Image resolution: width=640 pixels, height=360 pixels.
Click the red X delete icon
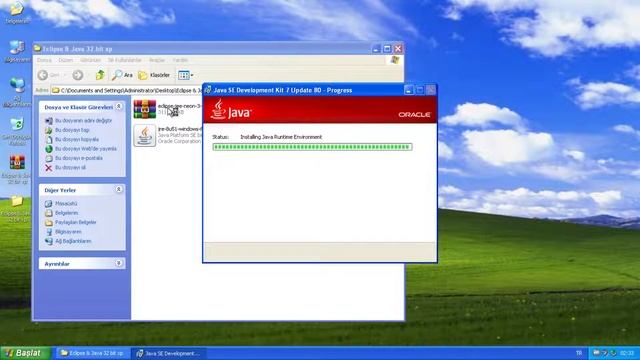[49, 168]
